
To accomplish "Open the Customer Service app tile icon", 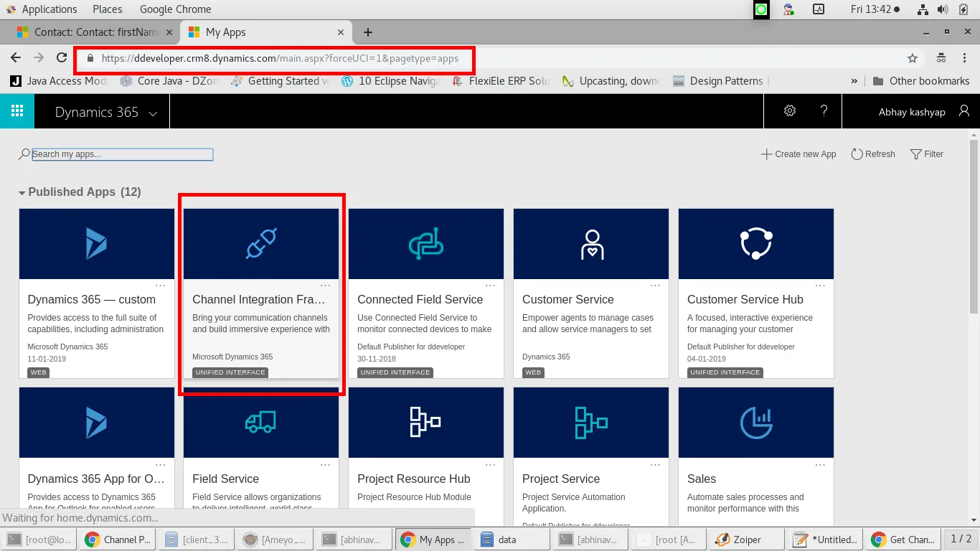I will pyautogui.click(x=591, y=244).
